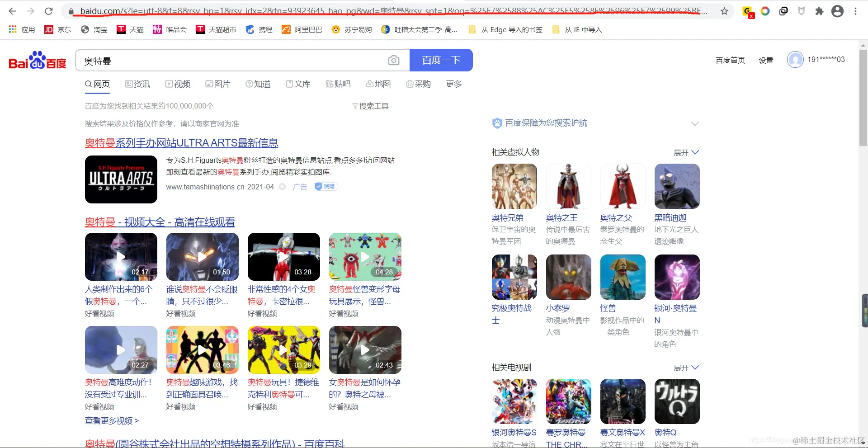Image resolution: width=868 pixels, height=448 pixels.
Task: Play the 04:28 奥特曼怪兽变形字母 video
Action: (365, 257)
